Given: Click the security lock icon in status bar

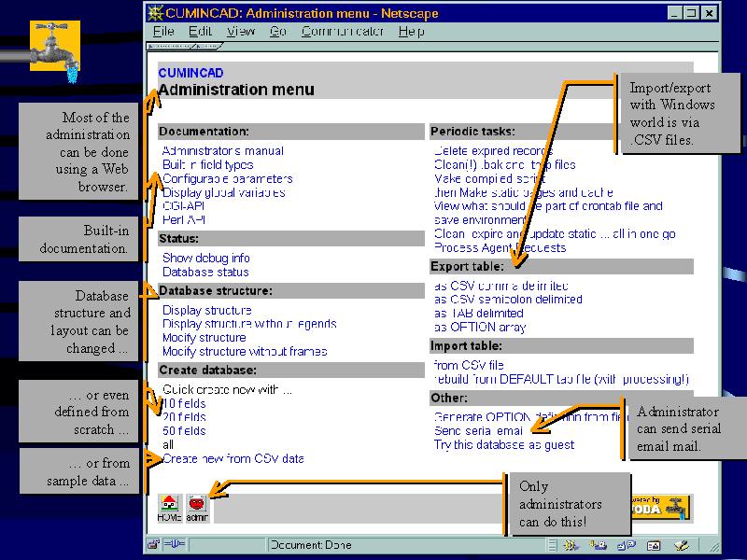Looking at the screenshot, I should [153, 545].
